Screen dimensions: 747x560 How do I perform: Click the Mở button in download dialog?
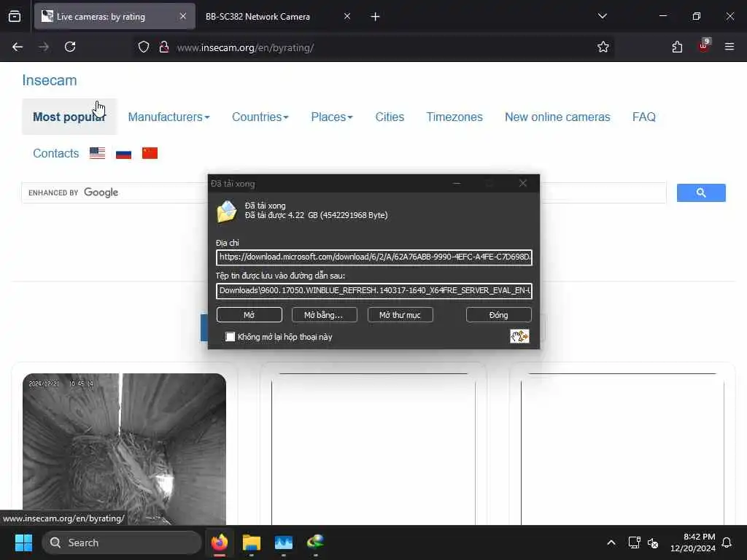pos(249,315)
